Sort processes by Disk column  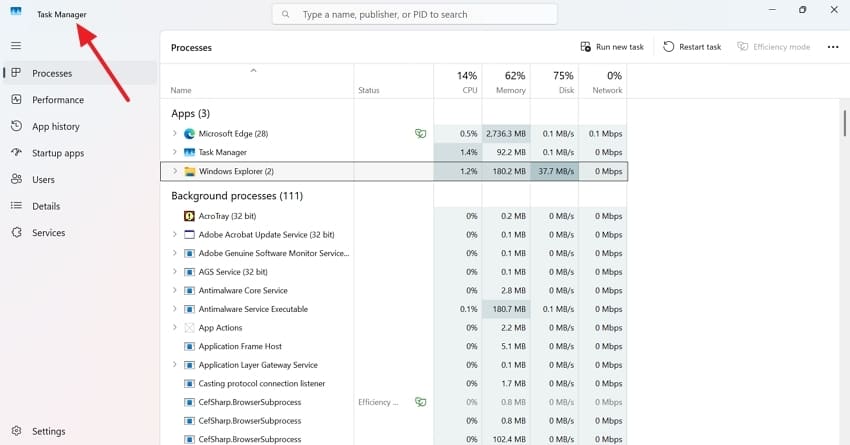(x=554, y=81)
